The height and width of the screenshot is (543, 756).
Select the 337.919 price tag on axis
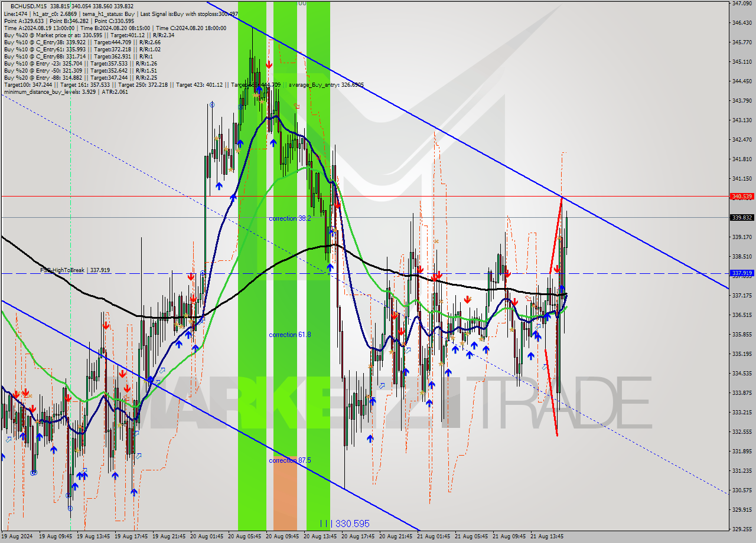[x=742, y=273]
